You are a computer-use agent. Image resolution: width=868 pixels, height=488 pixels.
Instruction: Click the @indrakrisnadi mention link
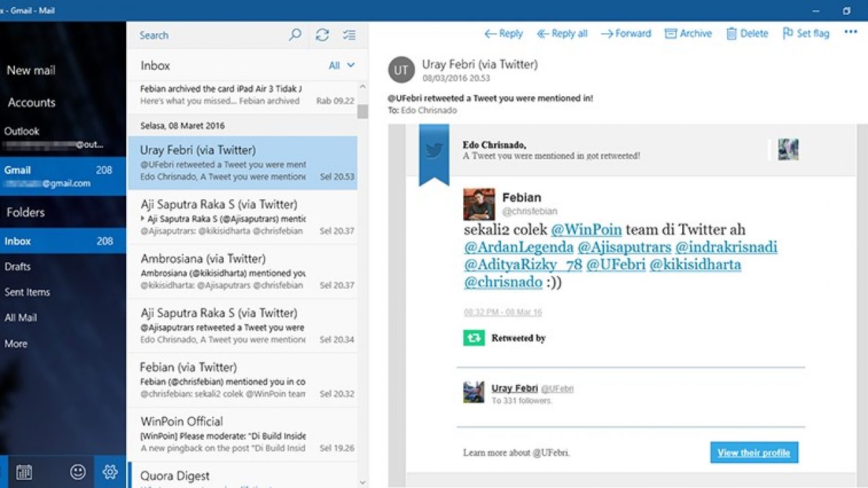coord(726,247)
